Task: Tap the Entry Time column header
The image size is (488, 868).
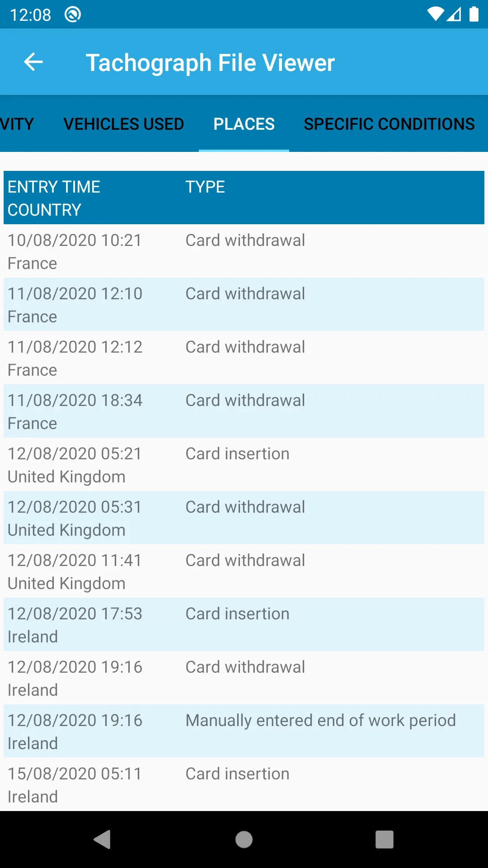Action: (54, 187)
